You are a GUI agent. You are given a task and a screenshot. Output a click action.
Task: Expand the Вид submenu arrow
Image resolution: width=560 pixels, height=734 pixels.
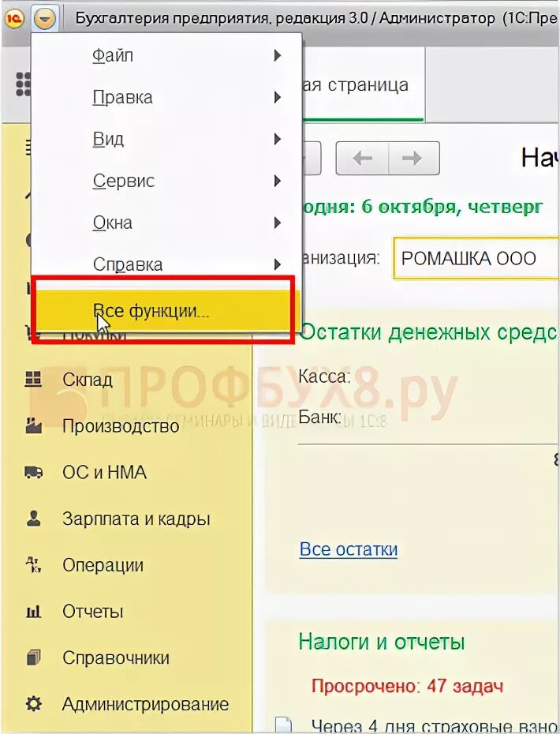[278, 139]
